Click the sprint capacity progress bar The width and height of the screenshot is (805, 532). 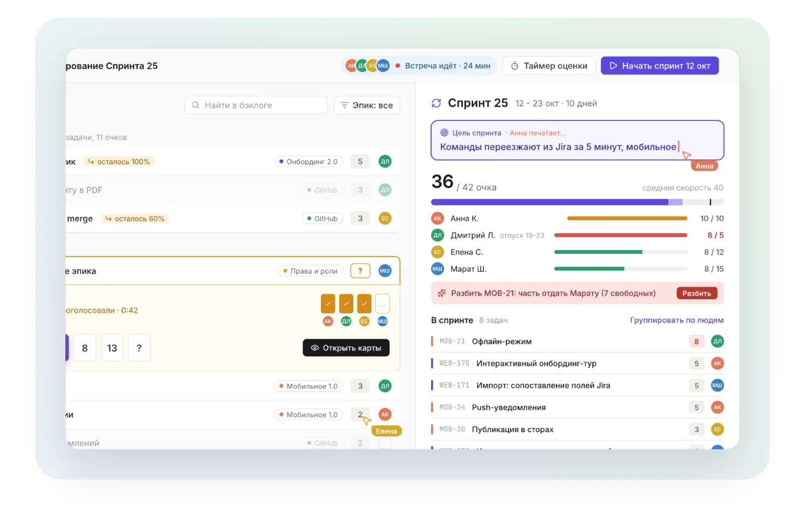point(578,202)
